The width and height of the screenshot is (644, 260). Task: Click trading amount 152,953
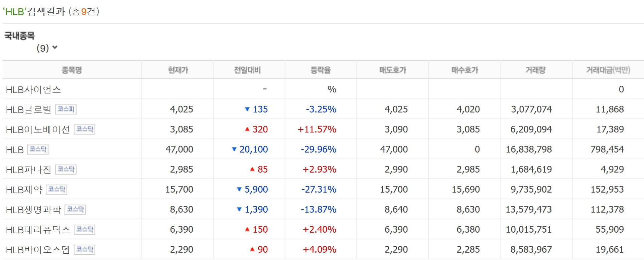click(x=607, y=190)
